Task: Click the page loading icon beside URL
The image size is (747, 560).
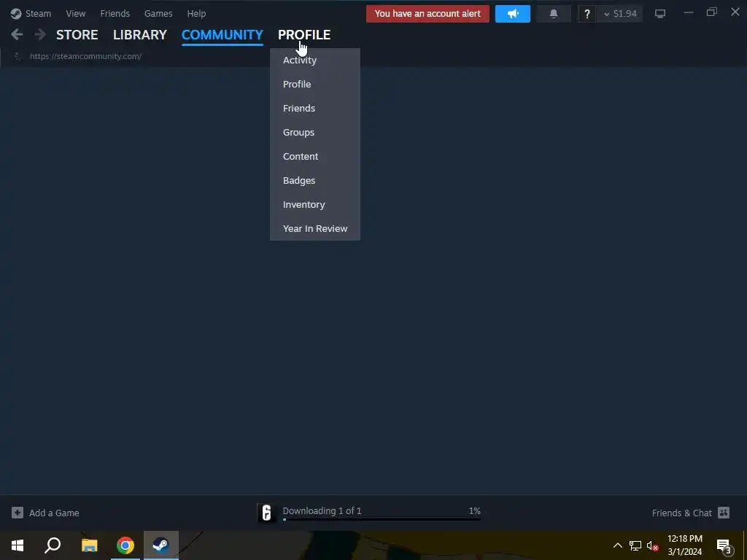Action: click(x=18, y=56)
